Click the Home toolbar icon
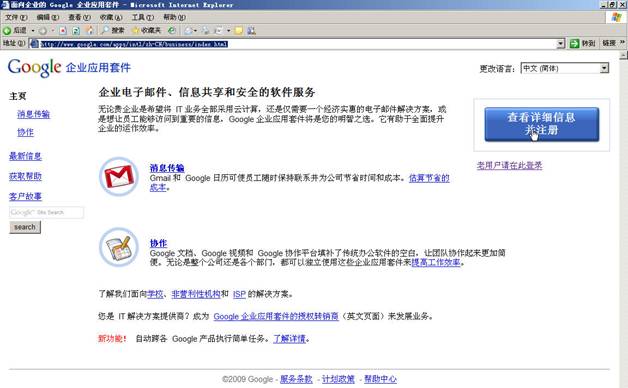The height and width of the screenshot is (388, 628). pos(90,30)
